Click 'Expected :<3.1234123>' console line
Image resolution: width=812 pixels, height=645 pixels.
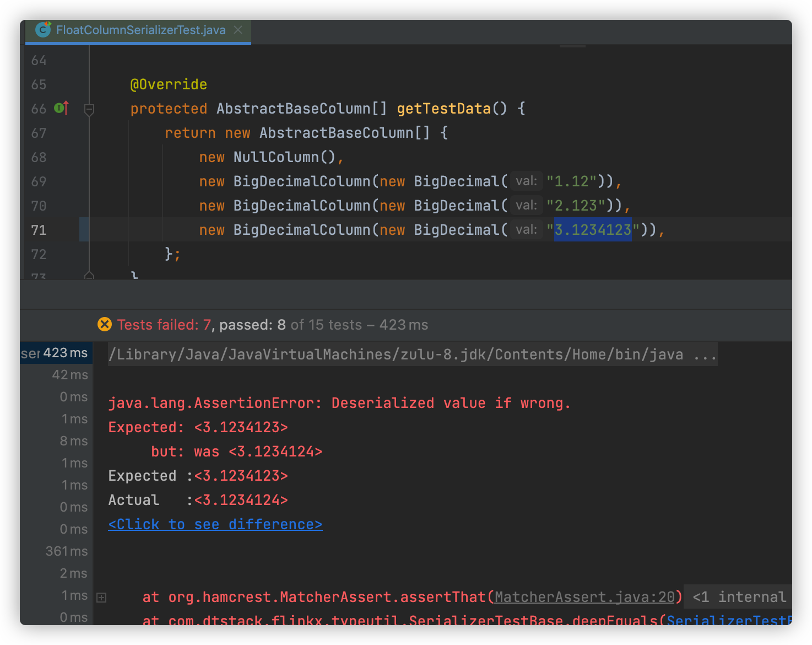point(198,476)
